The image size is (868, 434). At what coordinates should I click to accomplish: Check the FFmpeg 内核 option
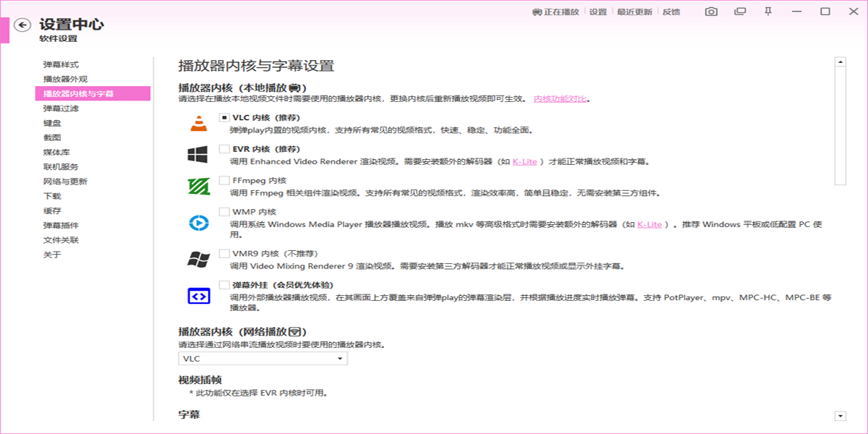tap(224, 181)
